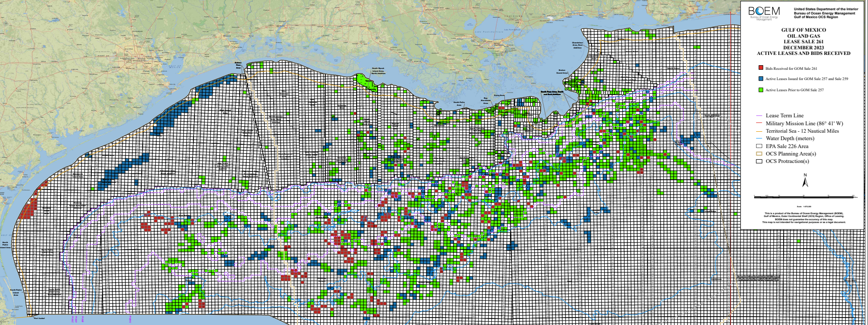The image size is (868, 325).
Task: Click the "Lease Sale 261" map title
Action: click(803, 41)
